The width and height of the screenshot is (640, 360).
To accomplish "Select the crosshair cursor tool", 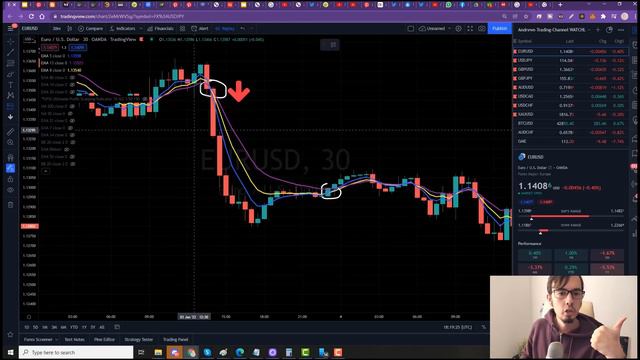I will pyautogui.click(x=11, y=42).
